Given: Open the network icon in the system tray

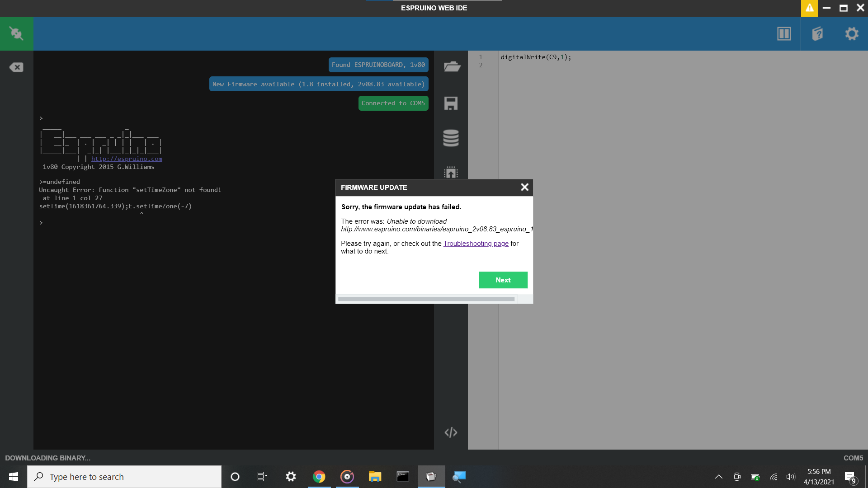Looking at the screenshot, I should coord(774,477).
